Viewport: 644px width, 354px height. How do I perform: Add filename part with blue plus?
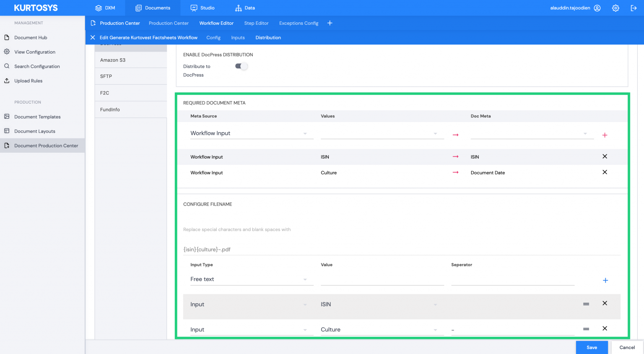(x=605, y=280)
